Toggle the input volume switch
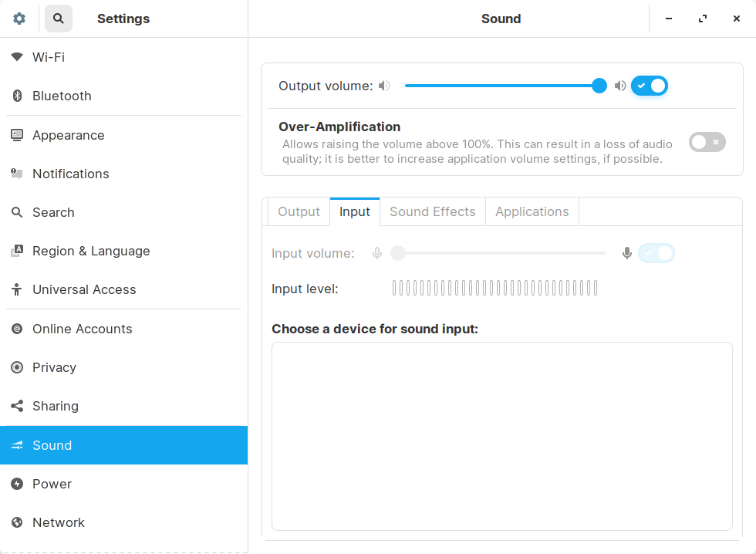 coord(656,253)
